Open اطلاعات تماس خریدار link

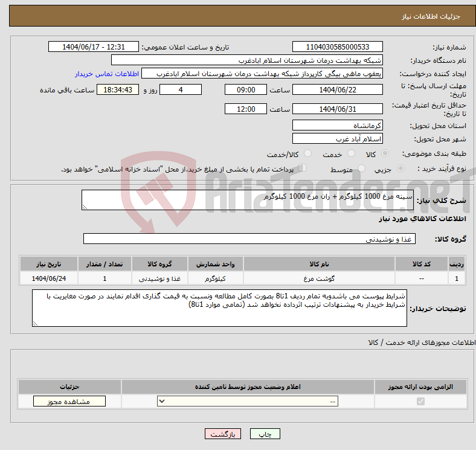pyautogui.click(x=106, y=74)
